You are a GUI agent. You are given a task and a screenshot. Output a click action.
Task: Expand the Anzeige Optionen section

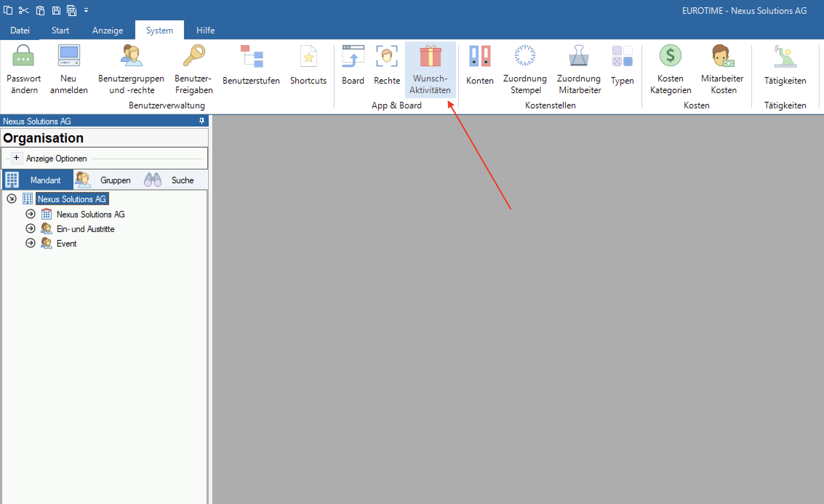click(x=16, y=158)
